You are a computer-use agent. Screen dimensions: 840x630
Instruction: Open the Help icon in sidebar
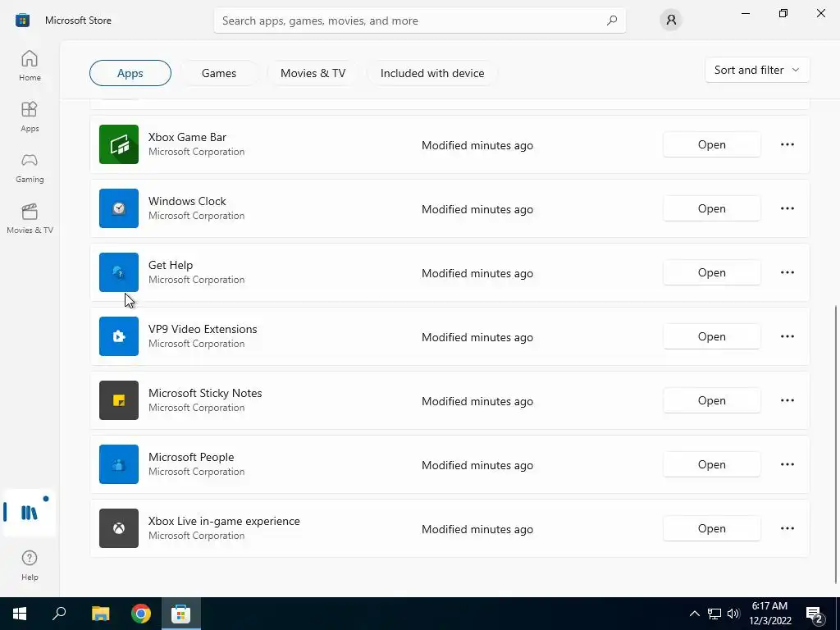click(30, 565)
